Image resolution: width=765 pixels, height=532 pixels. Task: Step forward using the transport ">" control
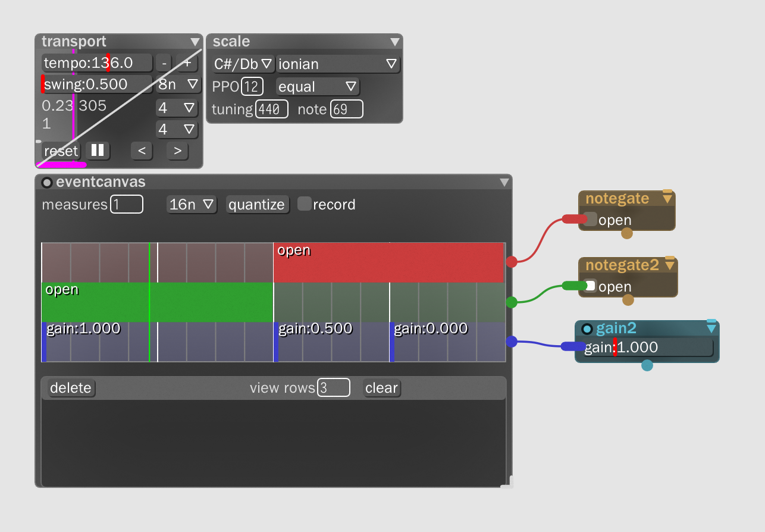pos(177,151)
